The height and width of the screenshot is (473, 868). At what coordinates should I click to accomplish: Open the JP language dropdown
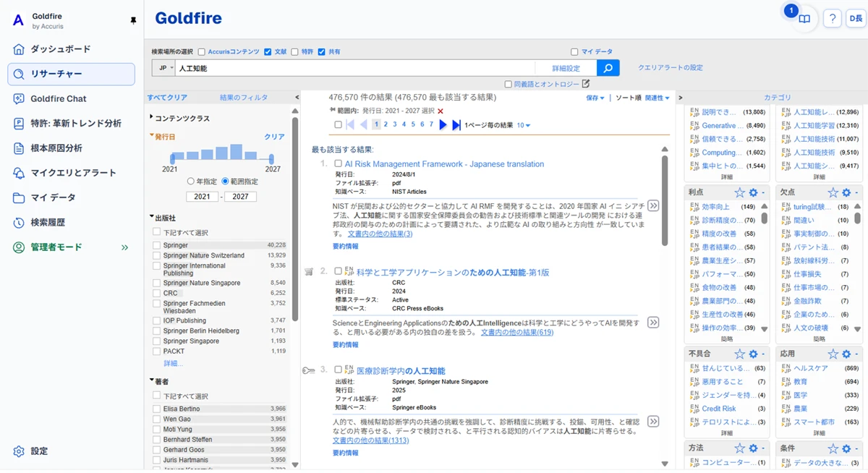click(x=163, y=68)
